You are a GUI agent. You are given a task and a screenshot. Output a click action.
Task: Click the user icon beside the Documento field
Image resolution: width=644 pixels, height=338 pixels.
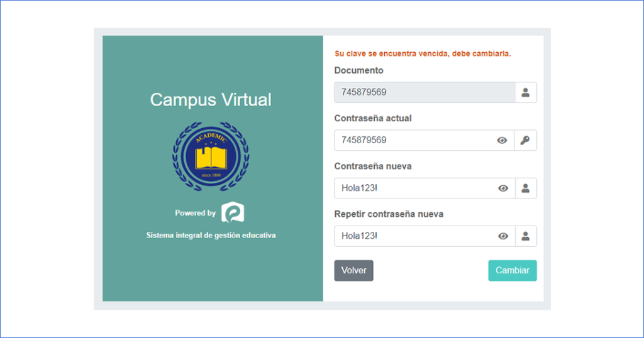point(525,92)
